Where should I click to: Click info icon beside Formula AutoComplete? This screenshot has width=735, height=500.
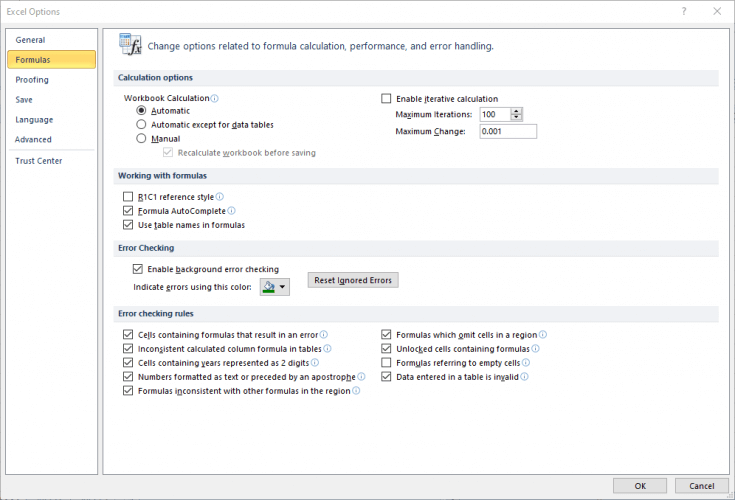[231, 211]
